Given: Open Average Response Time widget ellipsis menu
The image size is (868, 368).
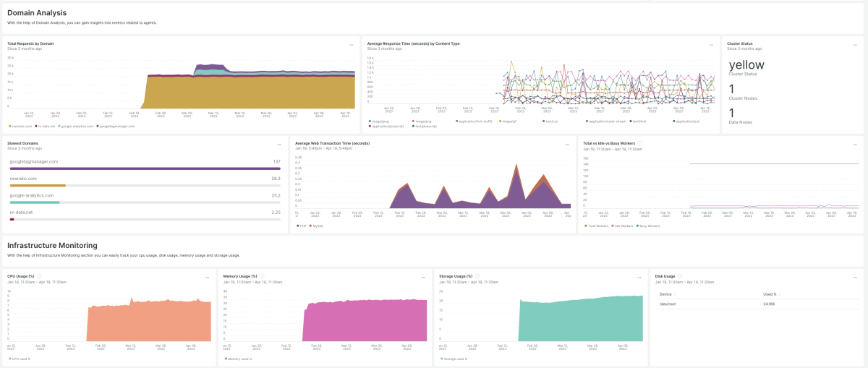Looking at the screenshot, I should tap(711, 44).
